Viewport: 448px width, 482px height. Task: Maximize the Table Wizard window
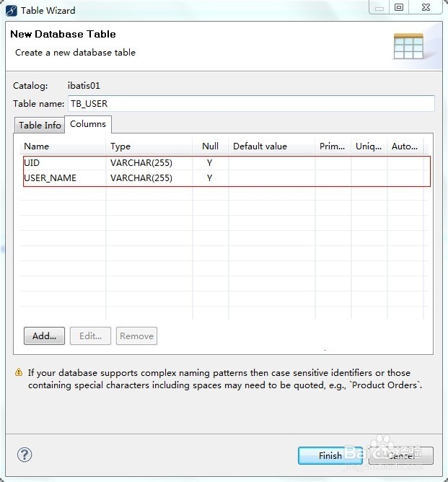(398, 7)
